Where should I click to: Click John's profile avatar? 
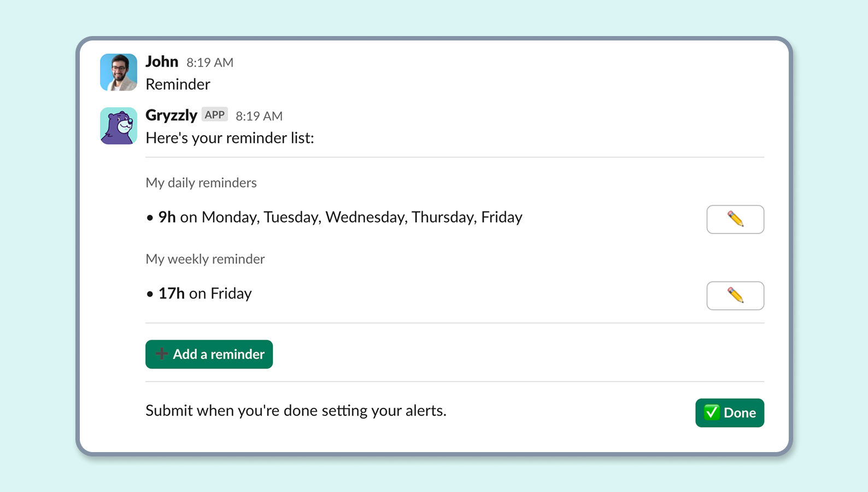119,72
